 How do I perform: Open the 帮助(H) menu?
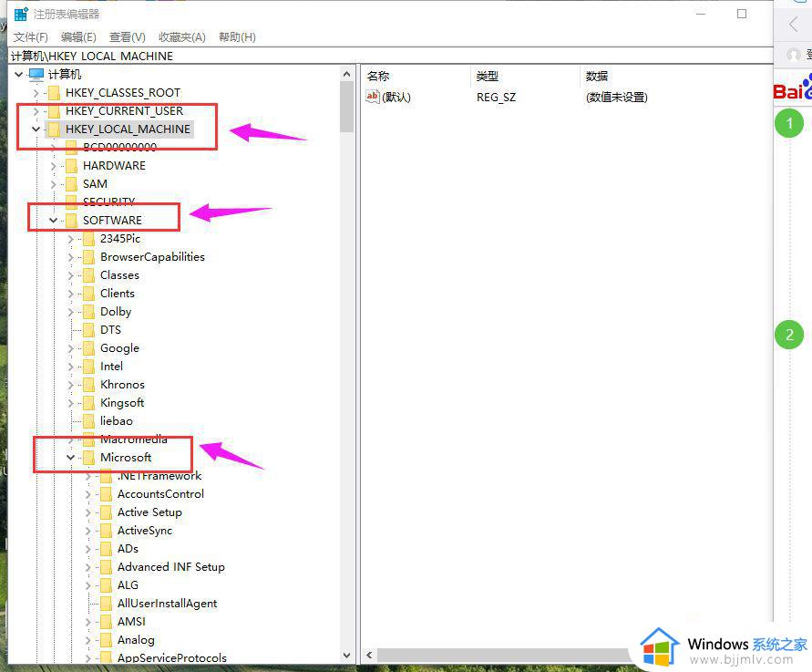coord(237,37)
